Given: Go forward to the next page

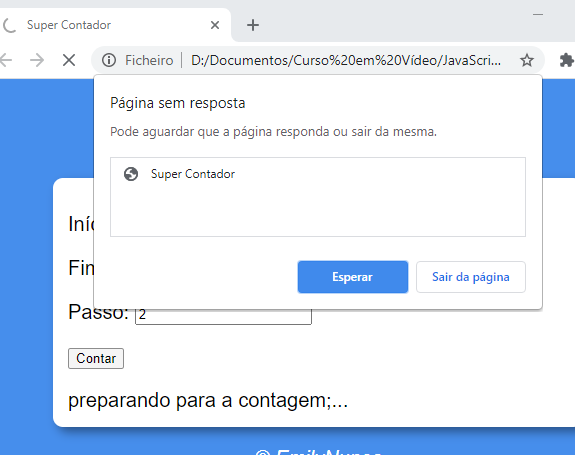Looking at the screenshot, I should [x=37, y=60].
